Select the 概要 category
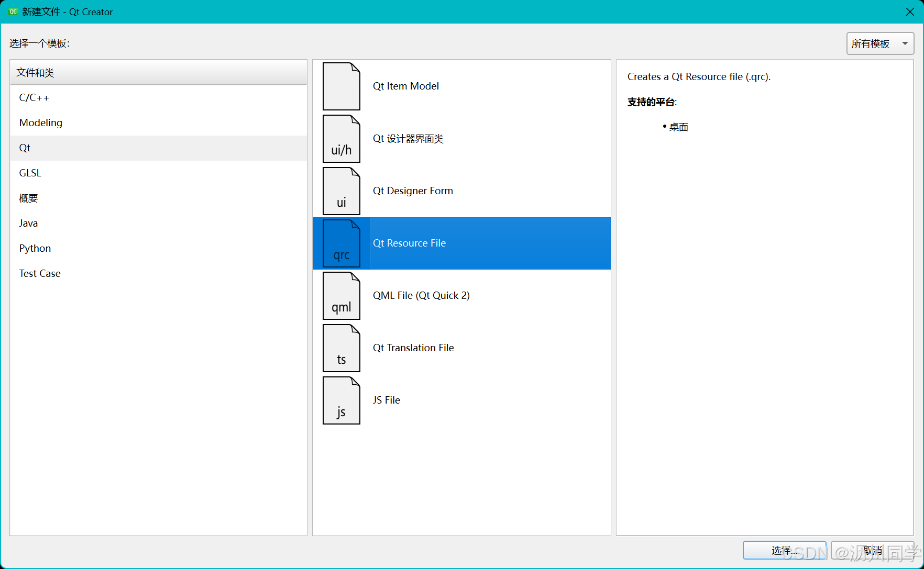924x569 pixels. [x=158, y=198]
